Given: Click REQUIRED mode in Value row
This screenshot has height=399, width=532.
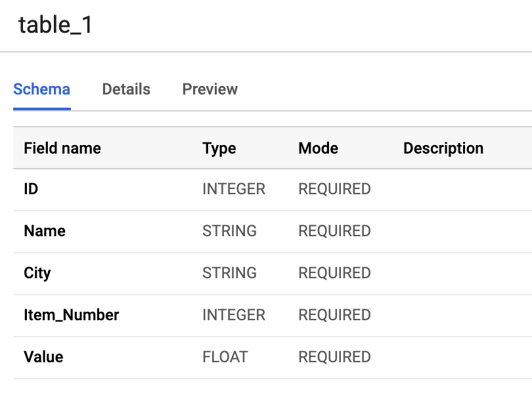Looking at the screenshot, I should [334, 357].
